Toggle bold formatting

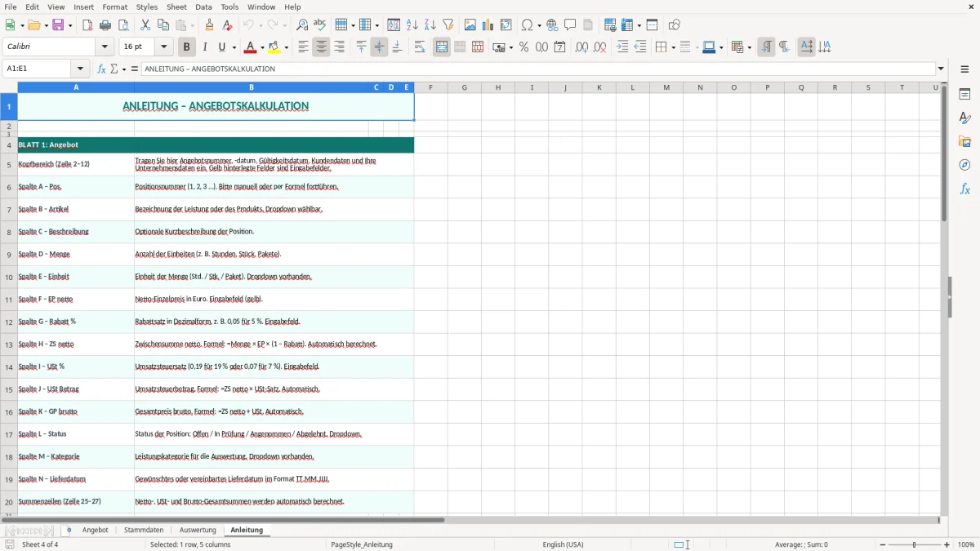[187, 47]
